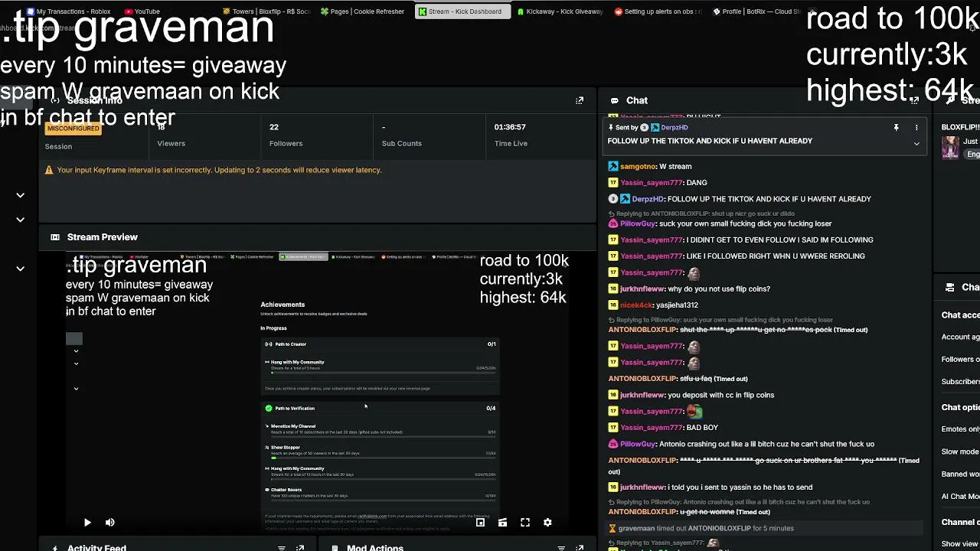The image size is (980, 551).
Task: Click the keyframe interval warning icon
Action: point(49,170)
